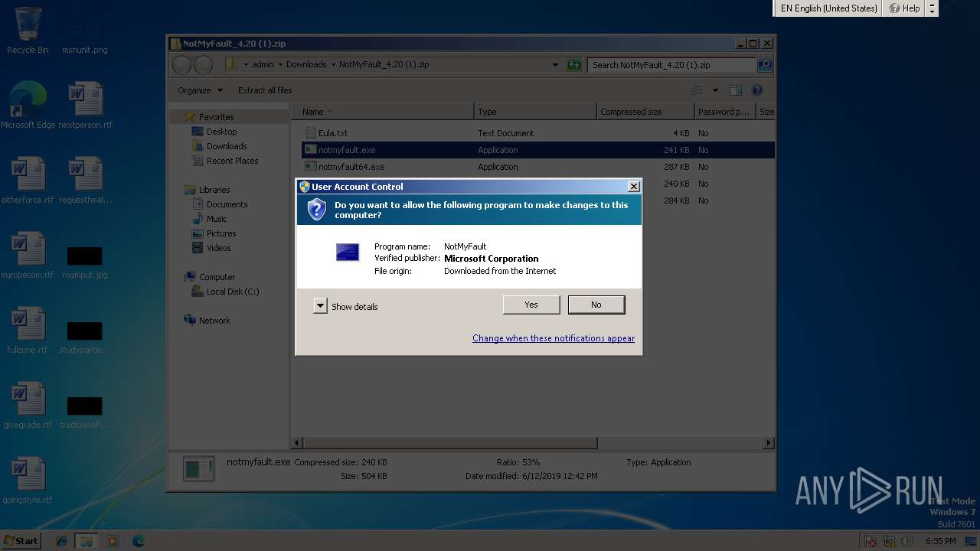Click the address bar refresh icon
Image resolution: width=980 pixels, height=551 pixels.
pyautogui.click(x=574, y=65)
